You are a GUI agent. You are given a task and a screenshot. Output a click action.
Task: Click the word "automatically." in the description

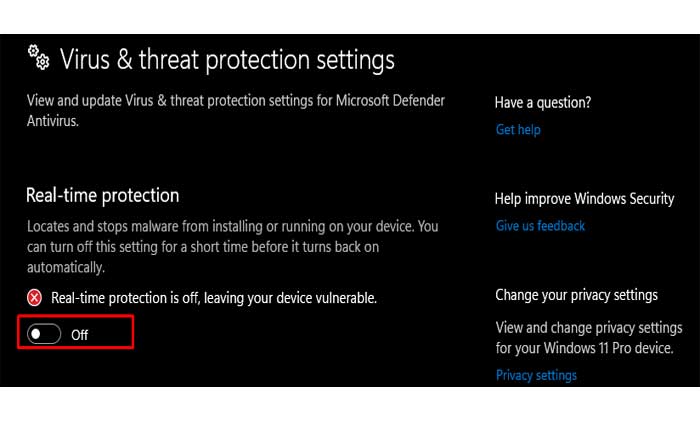click(x=66, y=268)
